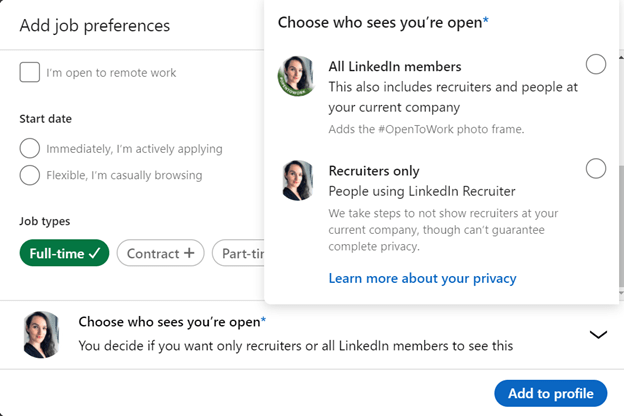This screenshot has width=624, height=416.
Task: Click 'This also includes recruiters' description
Action: 453,97
